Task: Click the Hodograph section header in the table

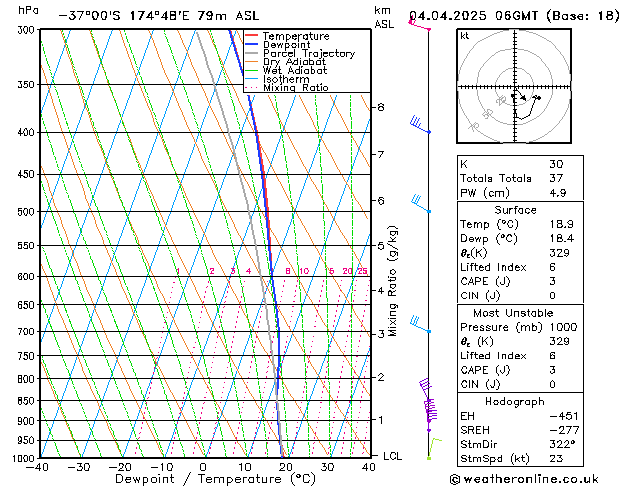Action: pos(514,401)
